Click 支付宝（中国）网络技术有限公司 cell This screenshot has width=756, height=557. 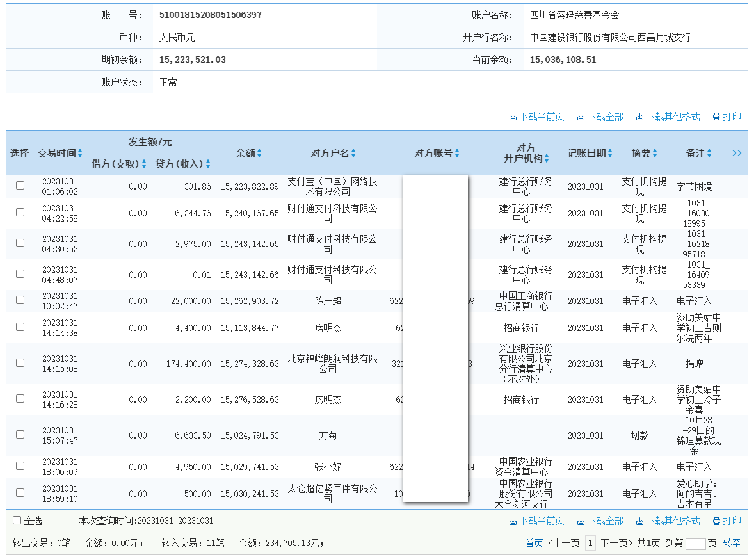pyautogui.click(x=332, y=186)
